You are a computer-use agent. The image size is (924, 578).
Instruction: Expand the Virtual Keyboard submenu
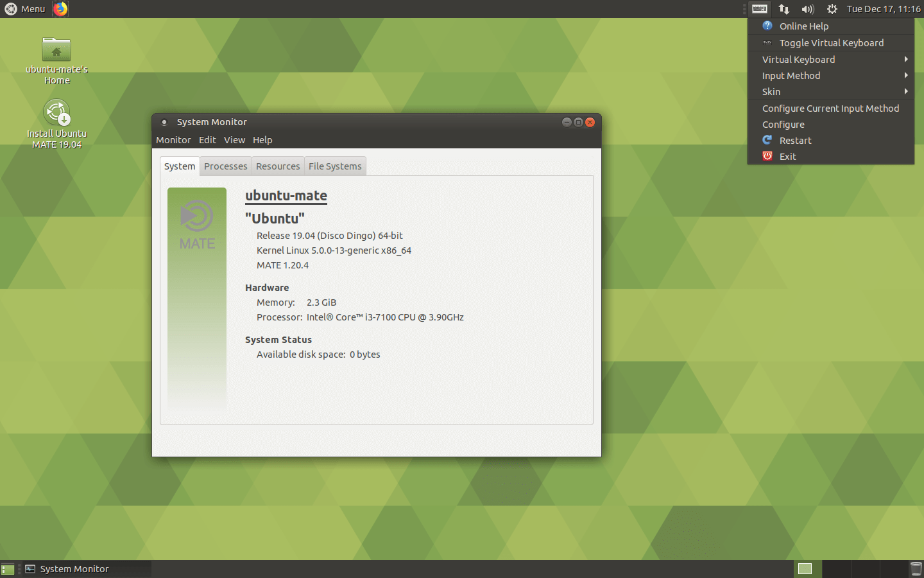(x=831, y=60)
